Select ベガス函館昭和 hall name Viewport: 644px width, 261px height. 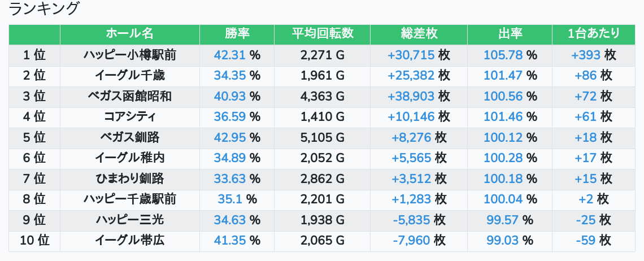[129, 97]
